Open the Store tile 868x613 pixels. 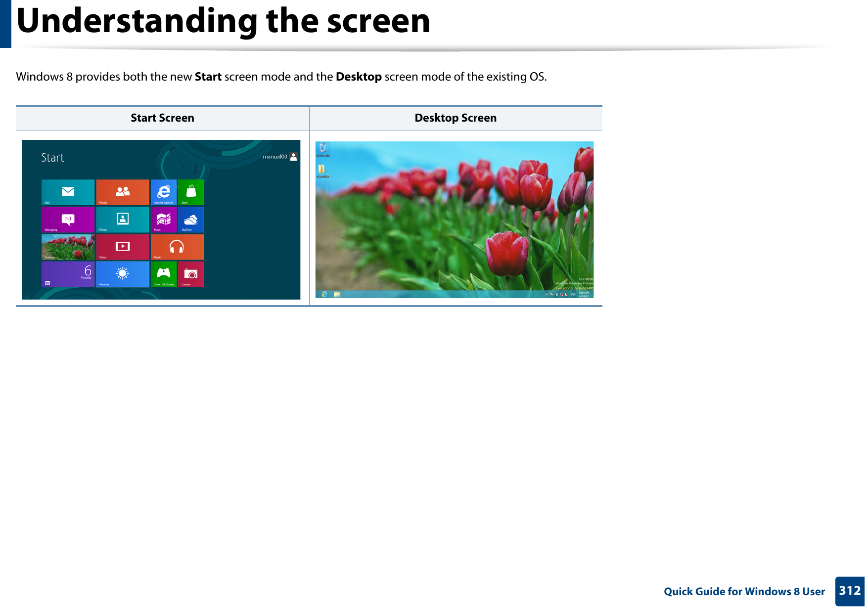pyautogui.click(x=192, y=192)
